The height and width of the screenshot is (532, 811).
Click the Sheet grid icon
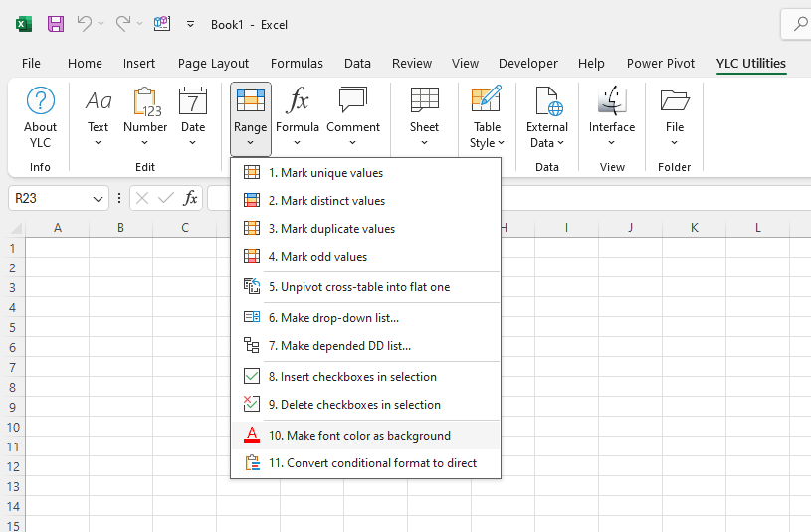424,101
